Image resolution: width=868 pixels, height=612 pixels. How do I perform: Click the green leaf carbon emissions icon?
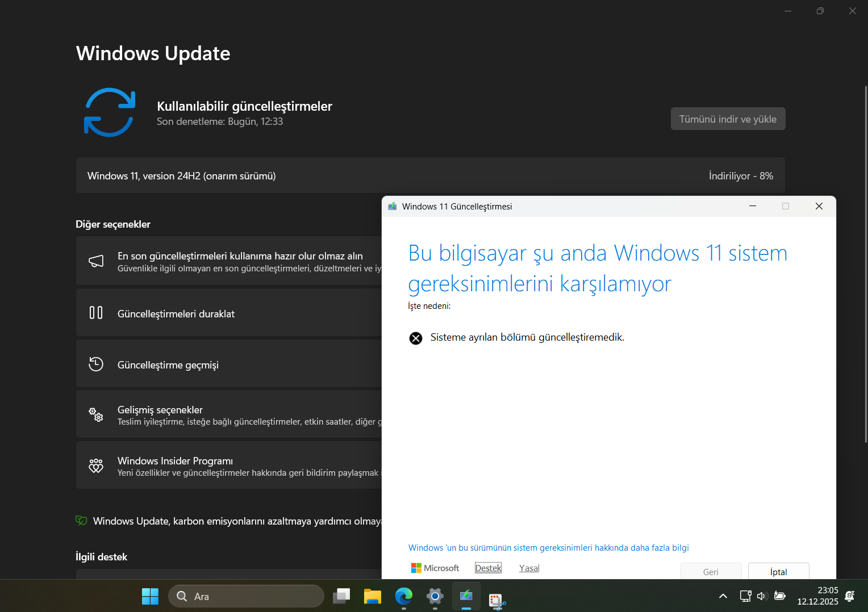click(81, 521)
